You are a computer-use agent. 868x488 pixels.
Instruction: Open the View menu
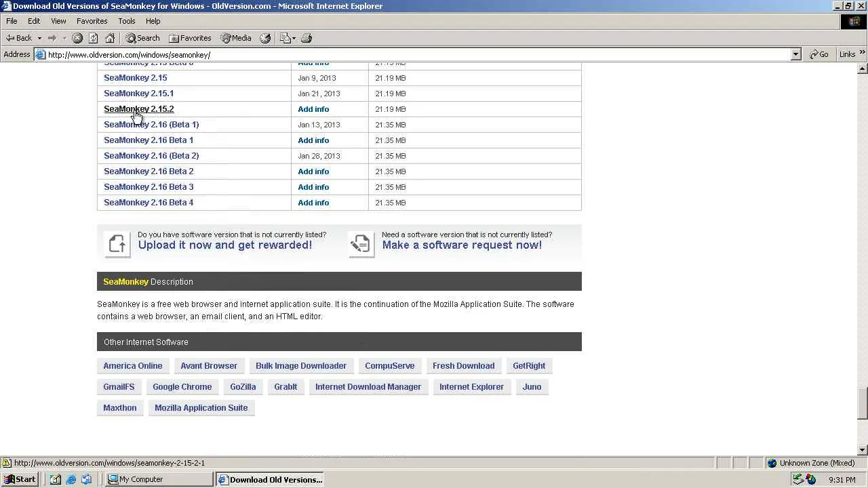tap(58, 21)
